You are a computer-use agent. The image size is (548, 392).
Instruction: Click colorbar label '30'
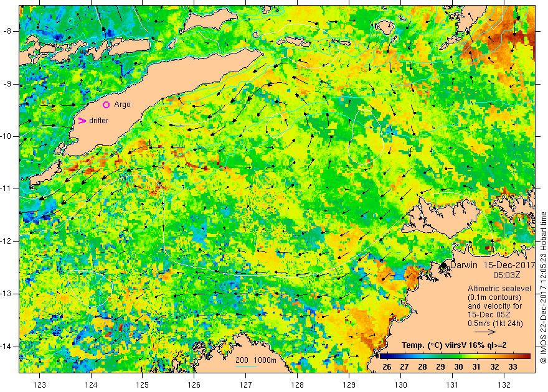458,366
